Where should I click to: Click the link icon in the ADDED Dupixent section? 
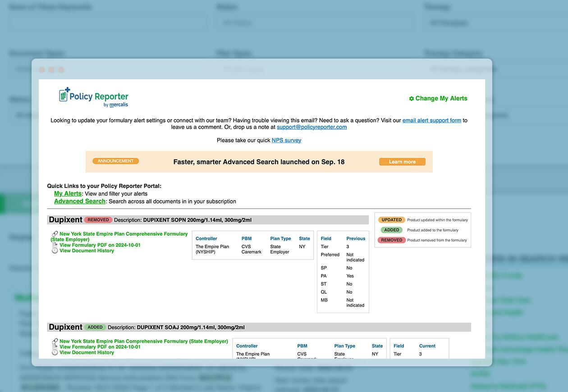55,342
